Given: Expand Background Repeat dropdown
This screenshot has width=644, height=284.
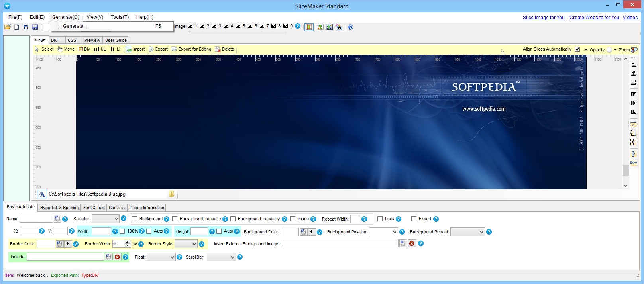Looking at the screenshot, I should click(467, 232).
